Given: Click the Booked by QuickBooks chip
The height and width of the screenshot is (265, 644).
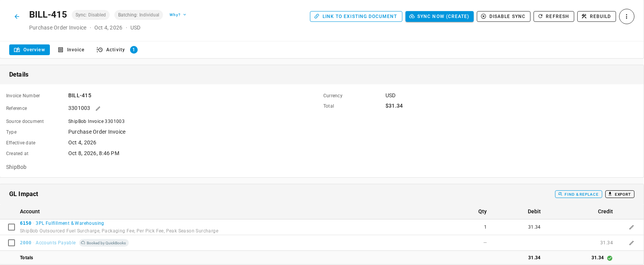Looking at the screenshot, I should click(x=104, y=243).
